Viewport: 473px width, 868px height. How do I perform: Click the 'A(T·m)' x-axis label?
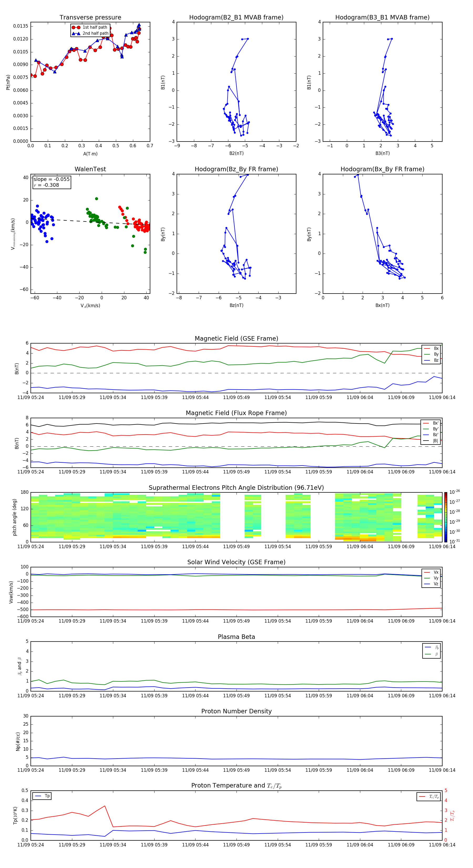click(x=90, y=154)
